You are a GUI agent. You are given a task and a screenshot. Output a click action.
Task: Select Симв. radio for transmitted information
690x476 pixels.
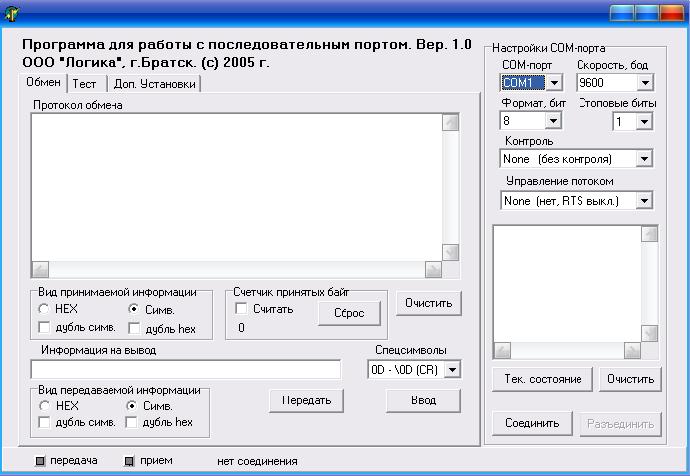tap(131, 405)
